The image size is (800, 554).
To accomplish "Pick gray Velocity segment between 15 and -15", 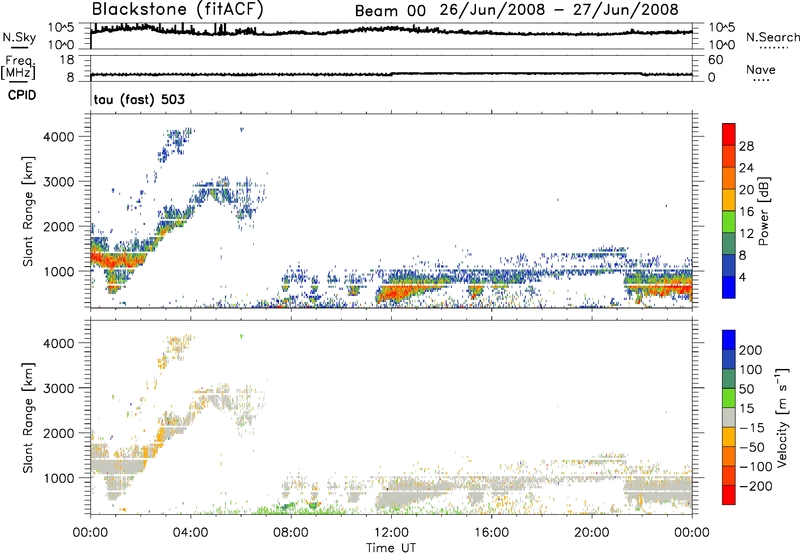I will click(x=729, y=418).
